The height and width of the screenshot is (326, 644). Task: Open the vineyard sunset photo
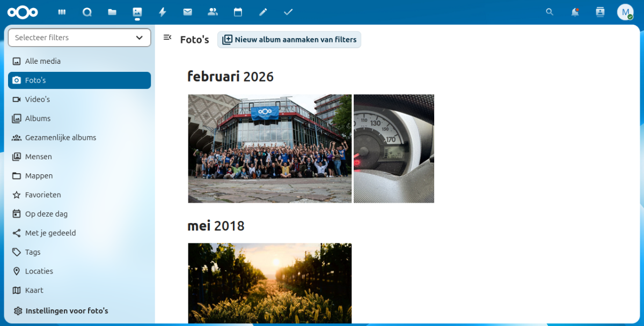point(269,283)
